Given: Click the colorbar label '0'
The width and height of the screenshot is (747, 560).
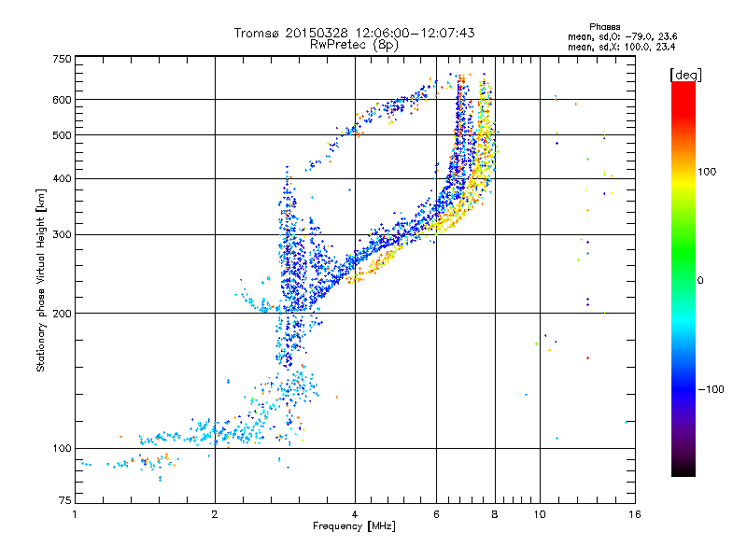Looking at the screenshot, I should [x=700, y=281].
